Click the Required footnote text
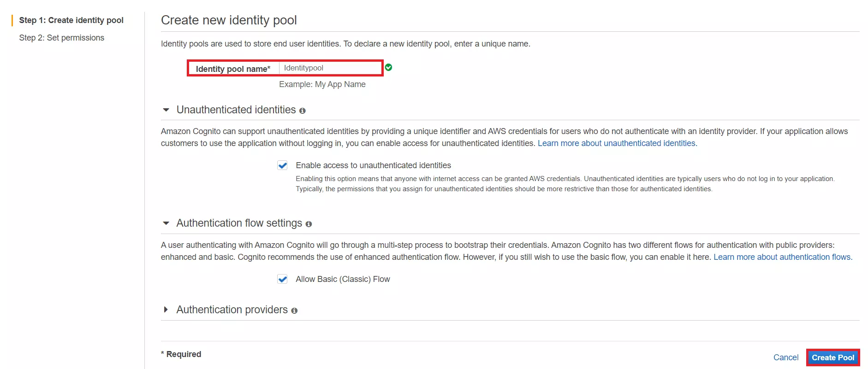Screen dimensions: 868x369 [x=181, y=354]
